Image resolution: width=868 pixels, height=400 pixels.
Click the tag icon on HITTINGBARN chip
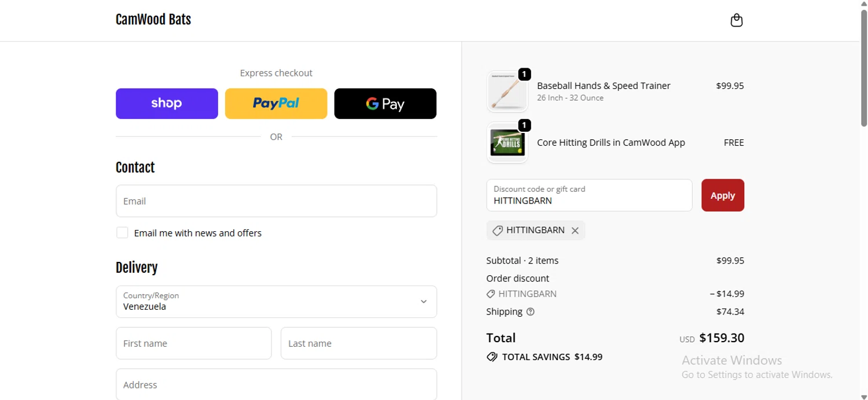(x=497, y=231)
